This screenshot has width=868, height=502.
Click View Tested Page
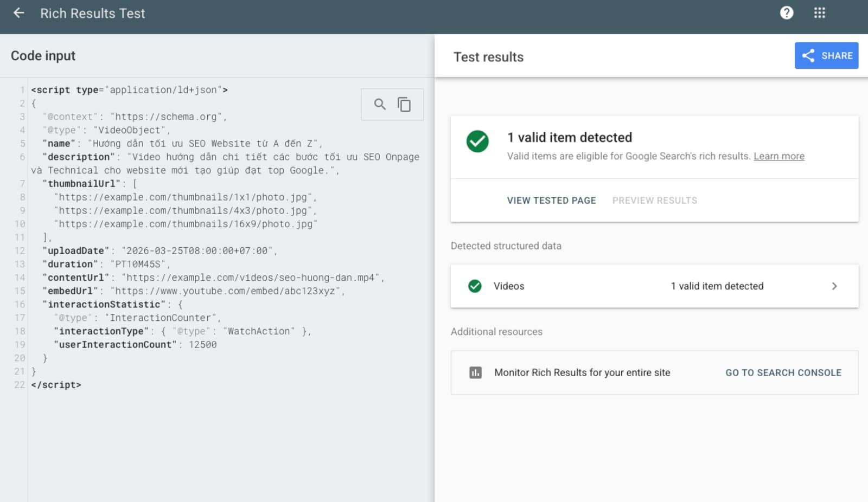click(x=551, y=201)
